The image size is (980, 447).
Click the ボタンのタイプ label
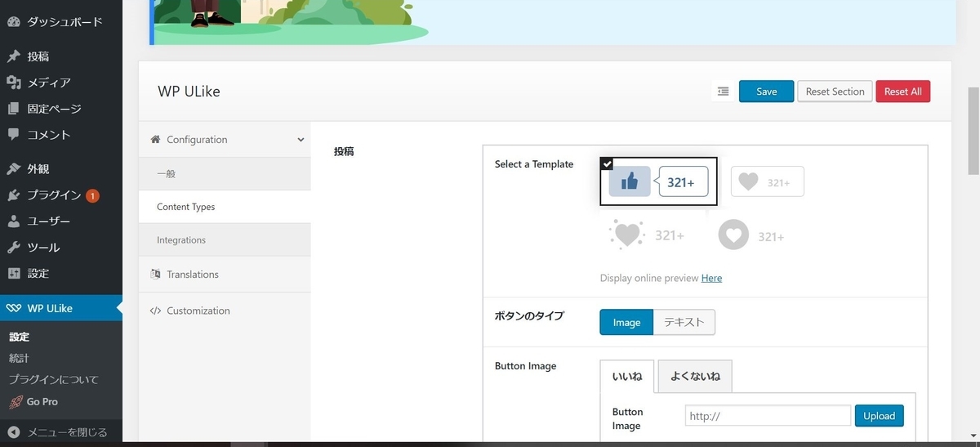(x=529, y=316)
